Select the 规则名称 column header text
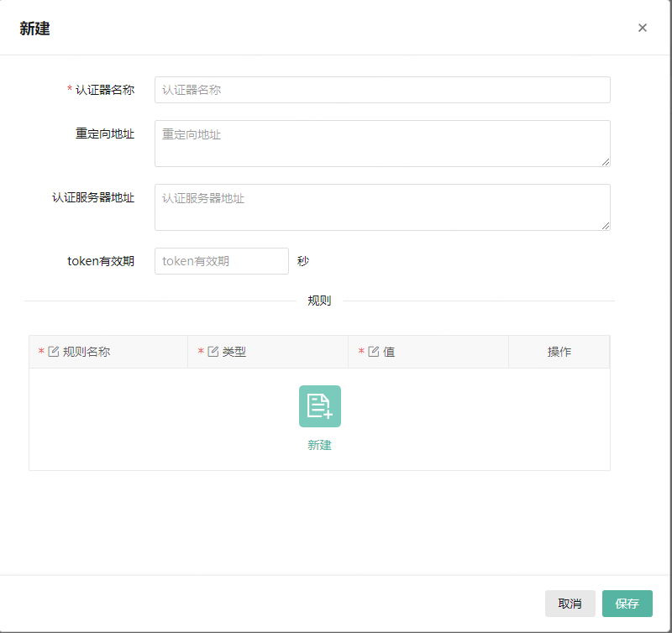The height and width of the screenshot is (633, 672). pyautogui.click(x=87, y=352)
